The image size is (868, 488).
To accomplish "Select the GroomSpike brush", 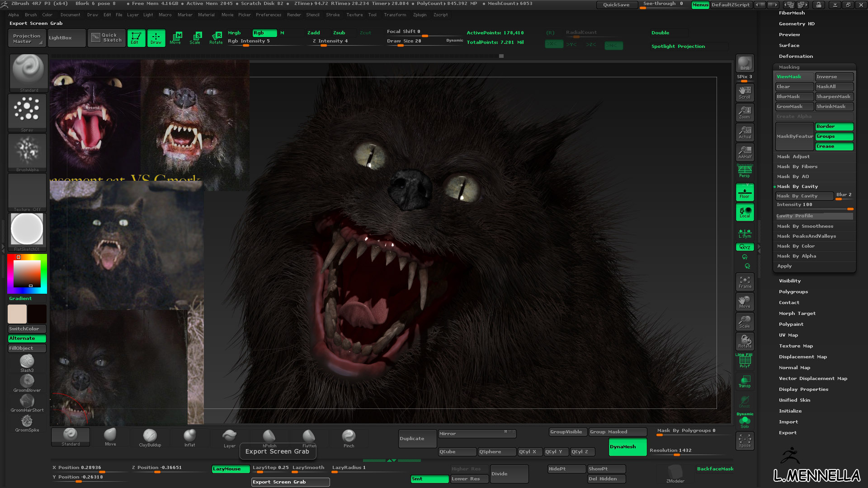I will (x=27, y=423).
